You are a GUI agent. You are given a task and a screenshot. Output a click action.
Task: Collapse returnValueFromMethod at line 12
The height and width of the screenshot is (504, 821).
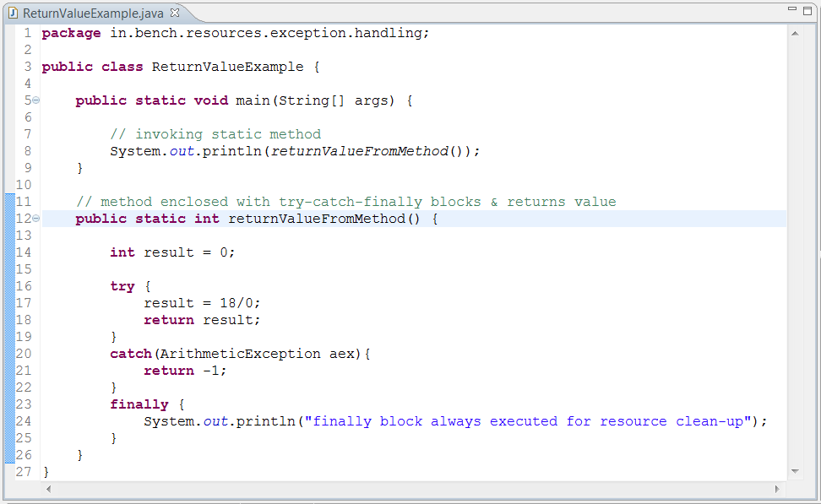point(35,219)
